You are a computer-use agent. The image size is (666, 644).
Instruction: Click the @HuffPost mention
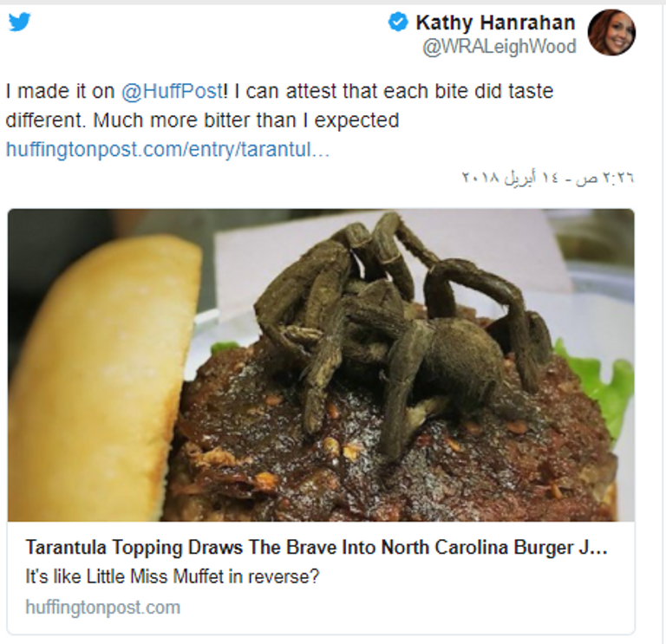pyautogui.click(x=171, y=91)
